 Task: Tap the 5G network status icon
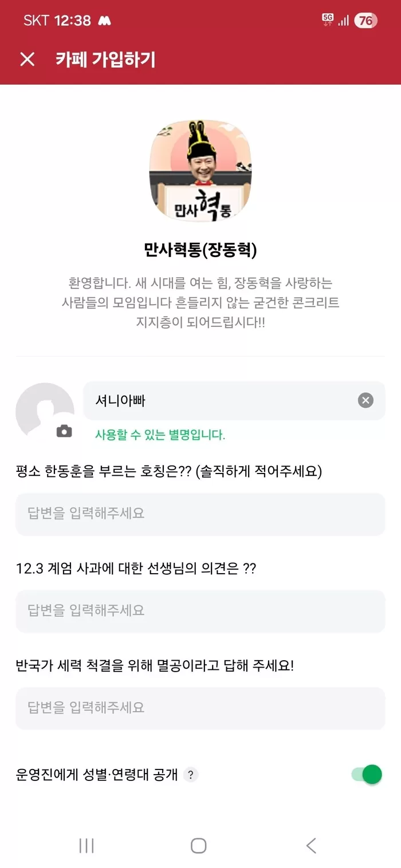(328, 19)
